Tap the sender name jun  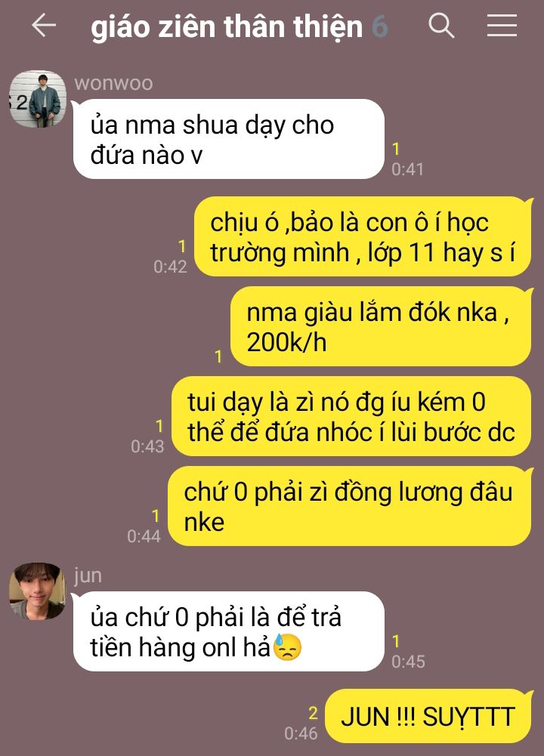pos(88,575)
